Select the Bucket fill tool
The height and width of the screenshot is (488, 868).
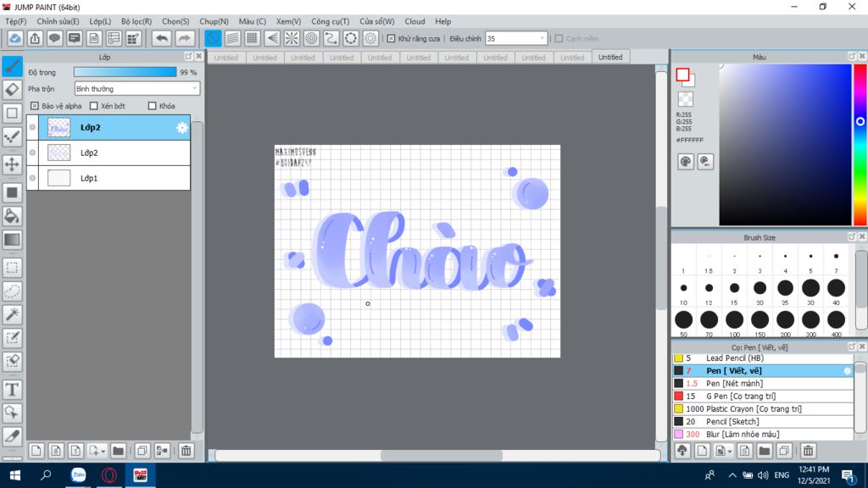pyautogui.click(x=12, y=216)
